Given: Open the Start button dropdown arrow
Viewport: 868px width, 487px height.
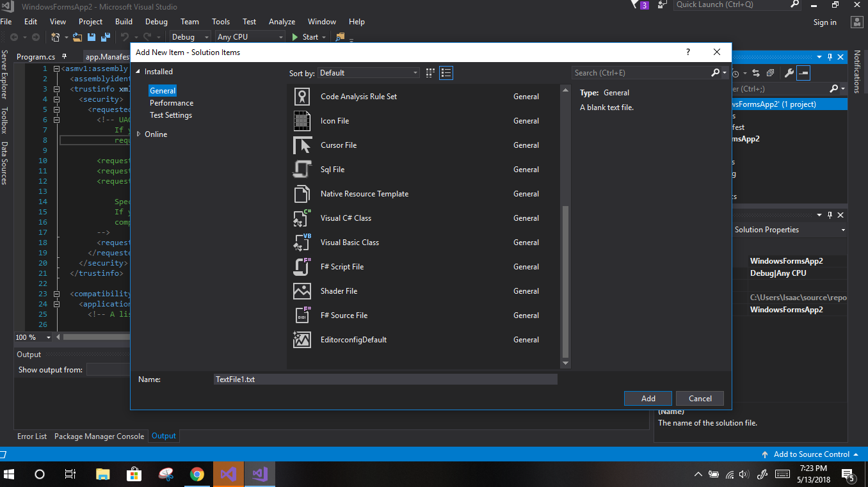Looking at the screenshot, I should click(x=323, y=37).
